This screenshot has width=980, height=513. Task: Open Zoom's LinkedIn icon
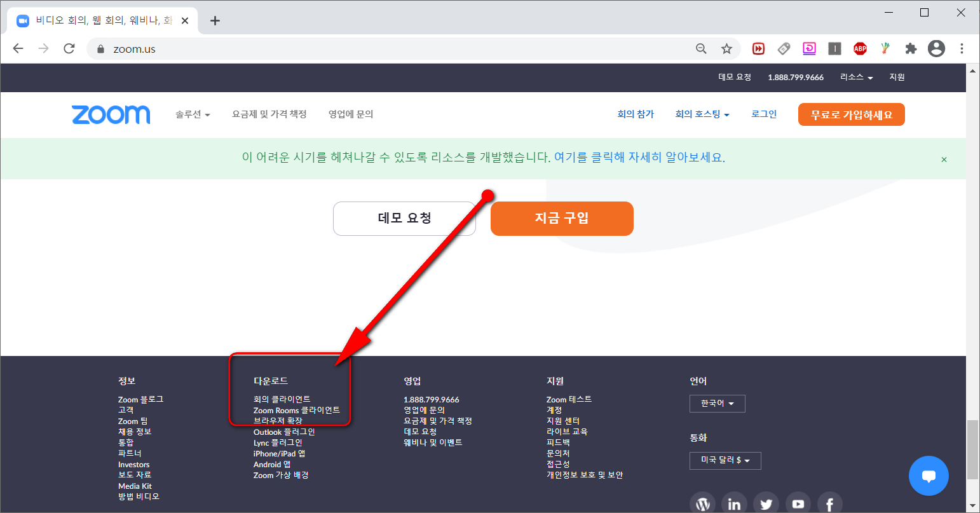734,504
